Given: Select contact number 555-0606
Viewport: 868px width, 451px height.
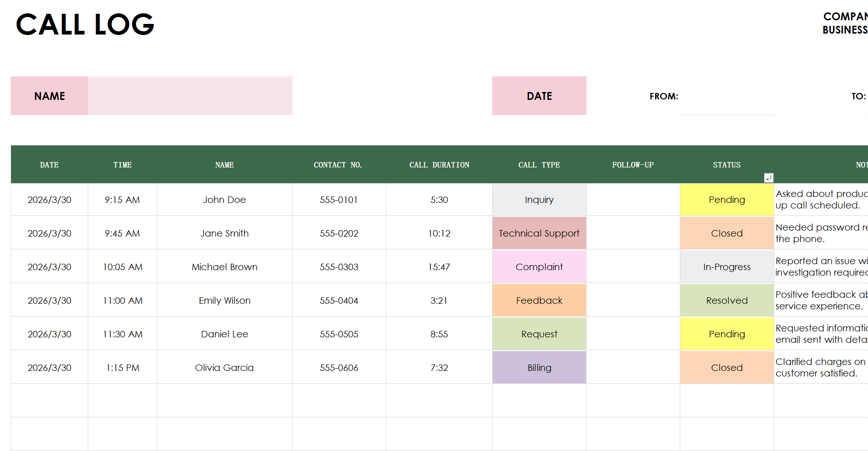Looking at the screenshot, I should pyautogui.click(x=339, y=368).
